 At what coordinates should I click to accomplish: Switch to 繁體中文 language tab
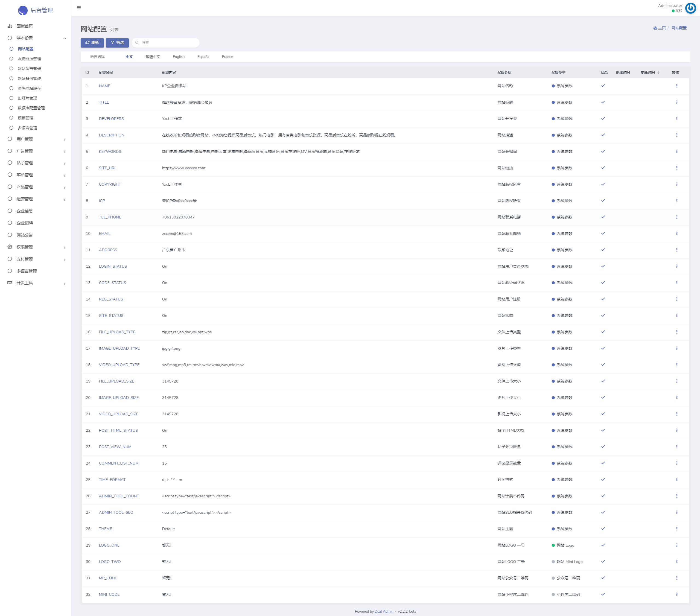click(153, 57)
